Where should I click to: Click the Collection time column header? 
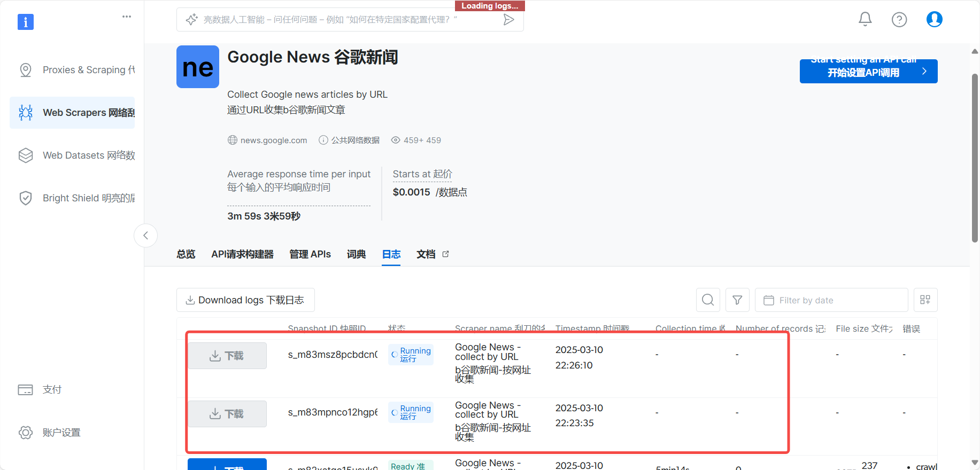pyautogui.click(x=690, y=328)
